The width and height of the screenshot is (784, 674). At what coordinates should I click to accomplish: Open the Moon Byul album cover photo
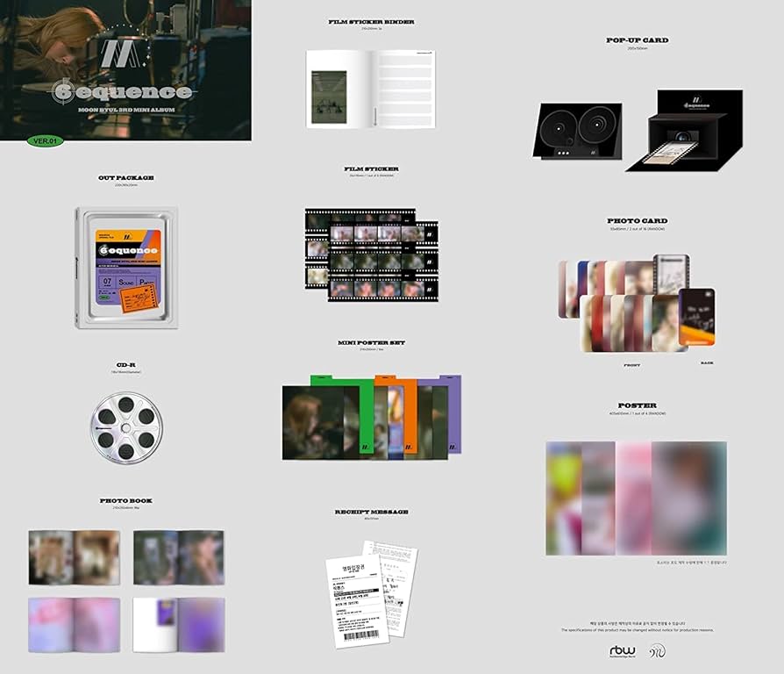click(x=125, y=70)
